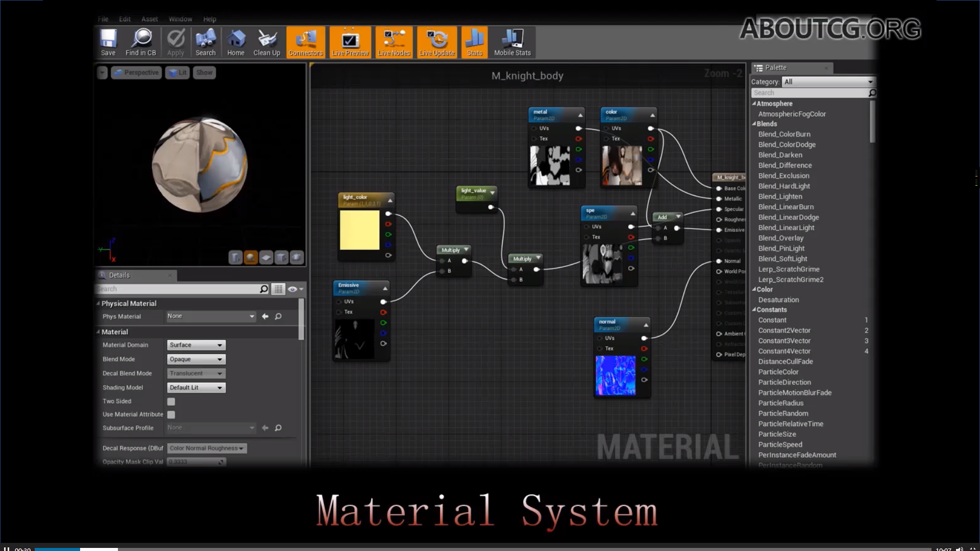This screenshot has height=551, width=980.
Task: Select plane preview mesh icon
Action: [266, 258]
